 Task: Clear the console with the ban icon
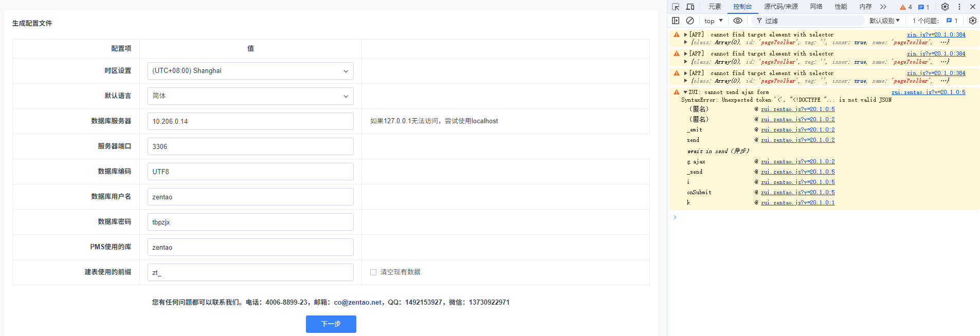click(x=690, y=21)
